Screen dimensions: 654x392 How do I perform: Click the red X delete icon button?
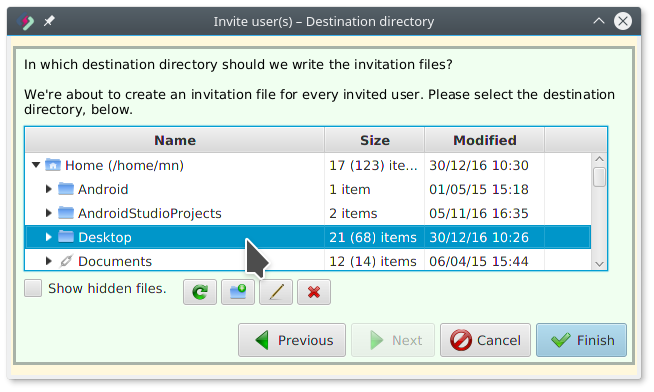tap(314, 292)
